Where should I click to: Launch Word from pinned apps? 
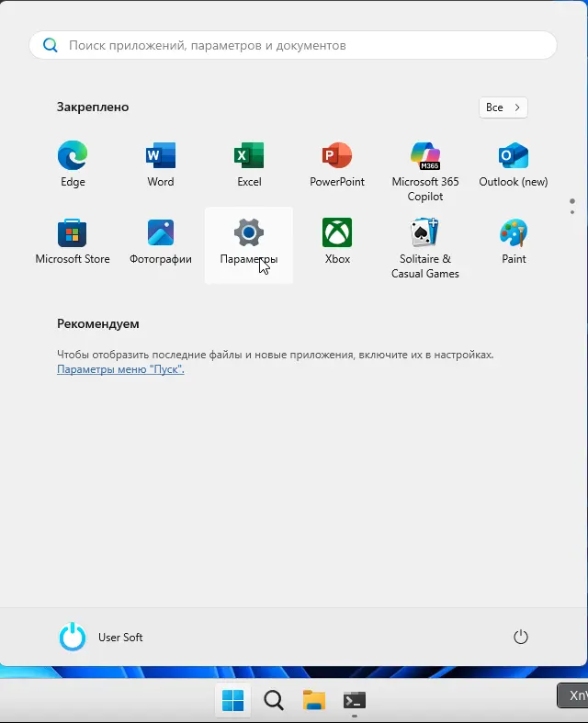161,164
